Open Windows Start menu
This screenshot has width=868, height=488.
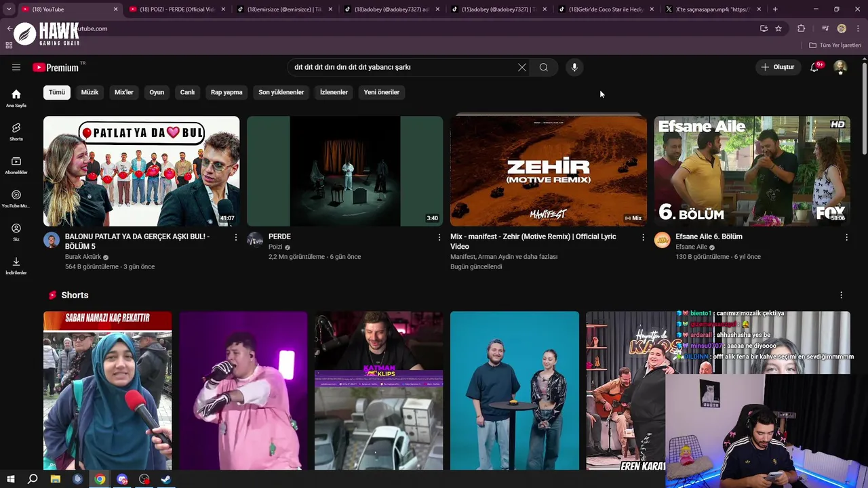[10, 479]
